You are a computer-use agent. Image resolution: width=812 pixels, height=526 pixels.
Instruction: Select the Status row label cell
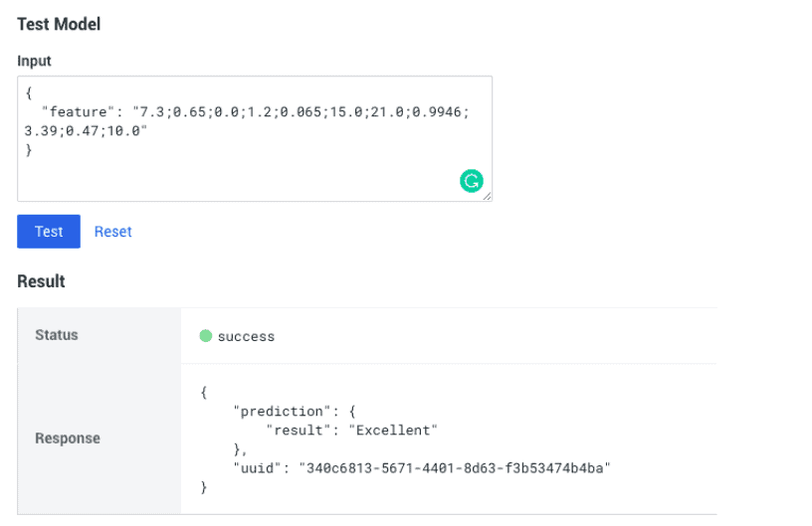point(57,335)
